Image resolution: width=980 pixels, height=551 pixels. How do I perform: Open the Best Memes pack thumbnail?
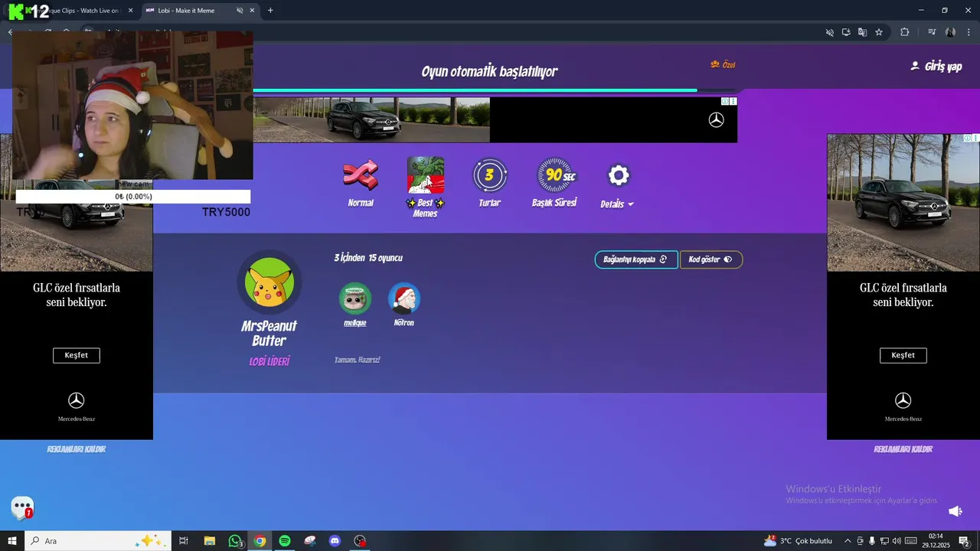[426, 175]
